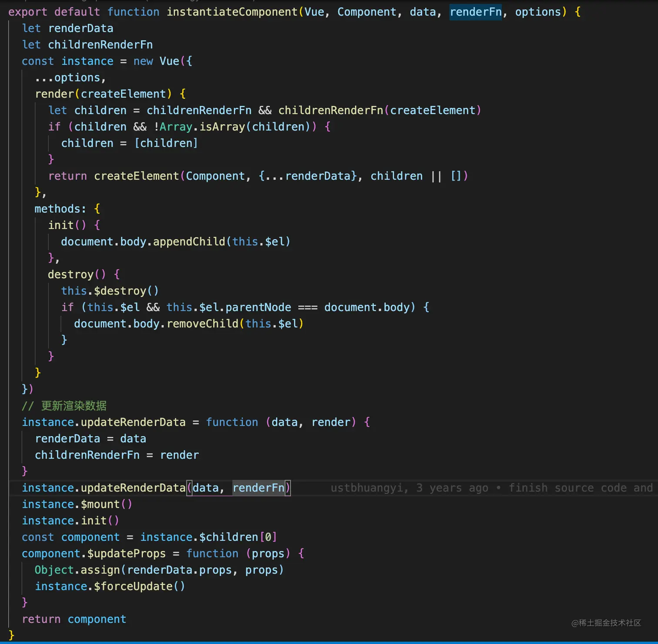This screenshot has height=644, width=658.
Task: Place cursor on the 'let childrenRenderFn' declaration
Action: [87, 45]
